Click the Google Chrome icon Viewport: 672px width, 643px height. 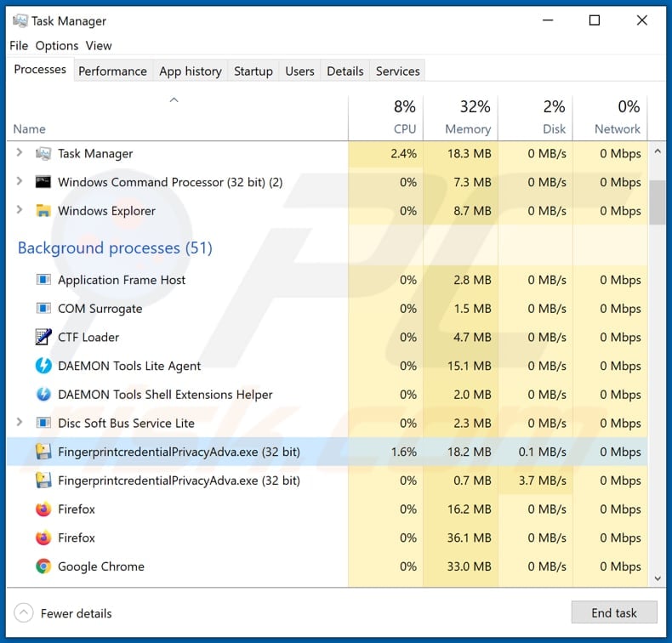coord(43,566)
